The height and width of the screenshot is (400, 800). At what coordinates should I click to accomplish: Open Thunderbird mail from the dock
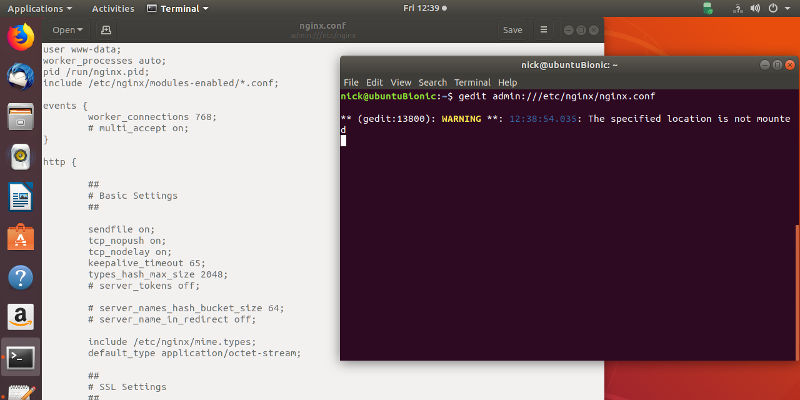coord(20,76)
